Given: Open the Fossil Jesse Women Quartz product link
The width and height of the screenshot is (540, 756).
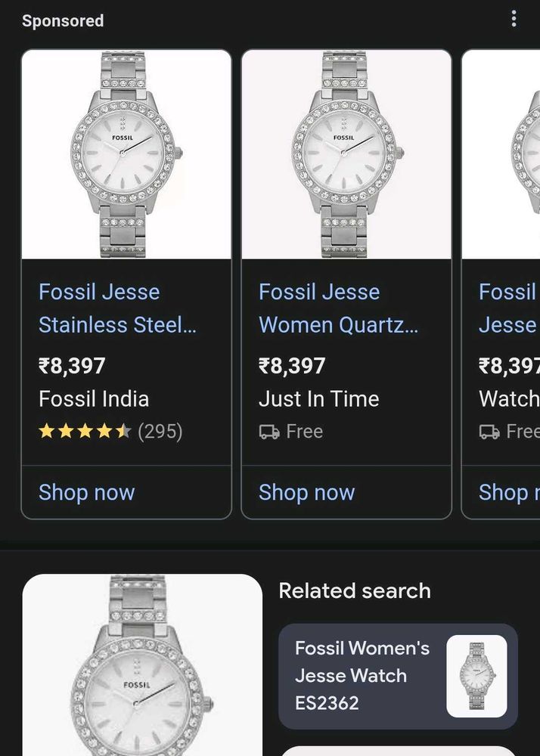Looking at the screenshot, I should [337, 308].
